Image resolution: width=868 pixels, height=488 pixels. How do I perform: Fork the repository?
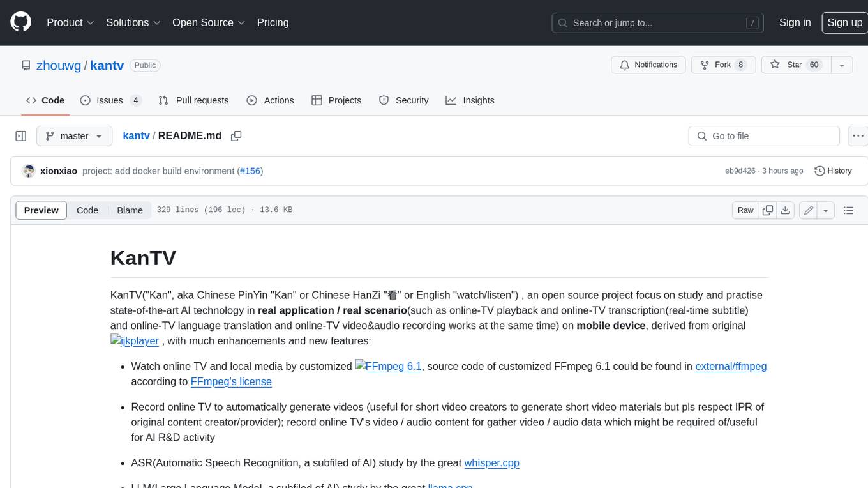723,65
